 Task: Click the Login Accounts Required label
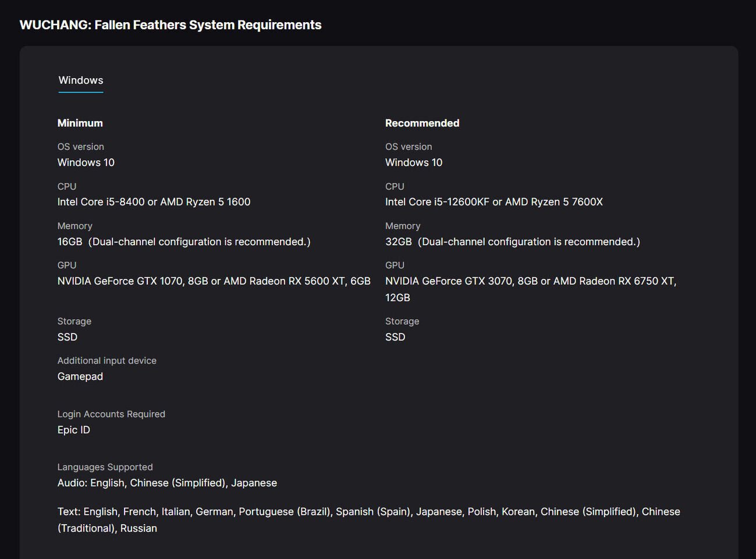[x=111, y=414]
